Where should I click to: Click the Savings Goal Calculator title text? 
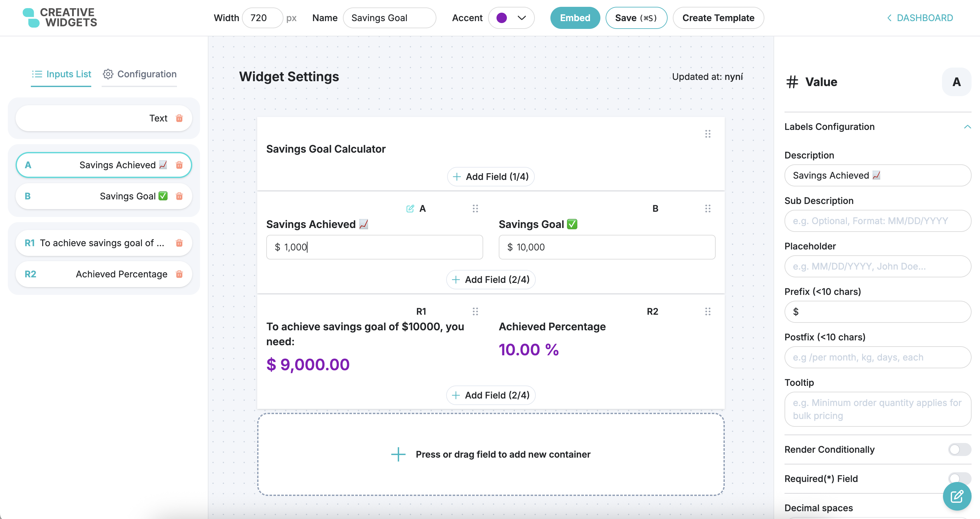(x=326, y=149)
